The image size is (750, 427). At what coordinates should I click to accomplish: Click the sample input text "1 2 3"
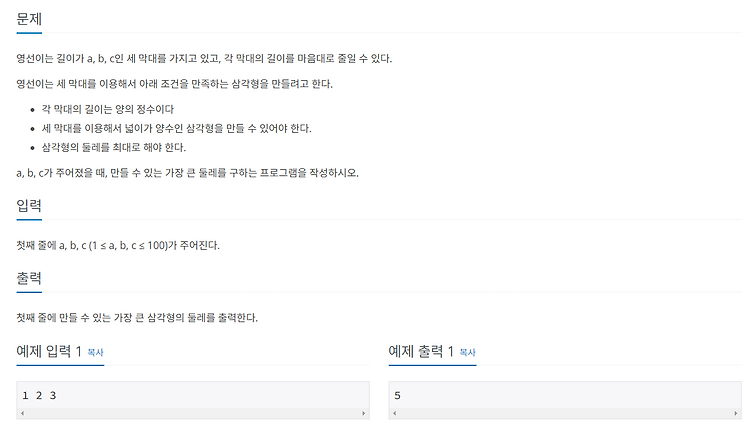pos(39,395)
